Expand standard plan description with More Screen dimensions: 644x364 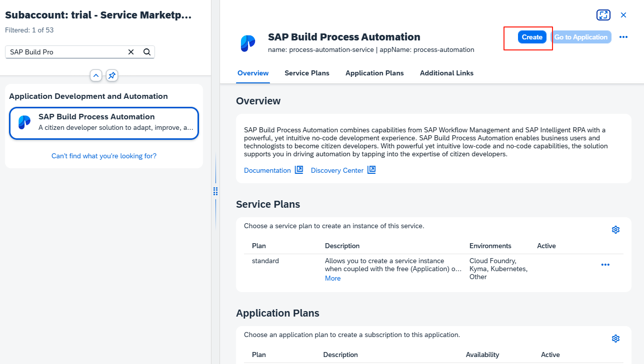[332, 278]
